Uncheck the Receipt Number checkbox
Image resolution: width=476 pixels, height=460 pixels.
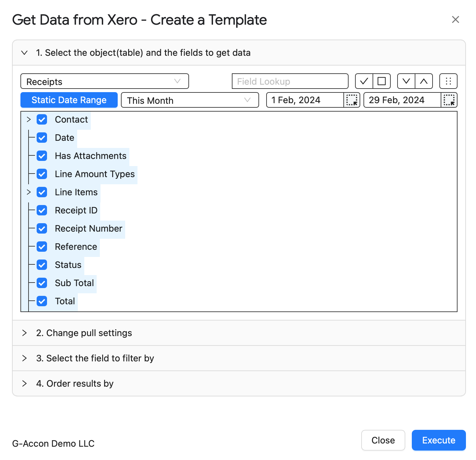point(42,229)
